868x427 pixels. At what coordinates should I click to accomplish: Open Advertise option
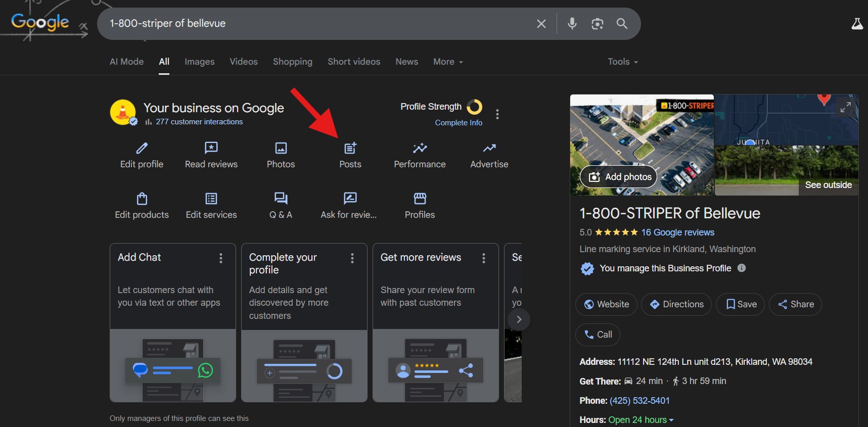coord(489,155)
